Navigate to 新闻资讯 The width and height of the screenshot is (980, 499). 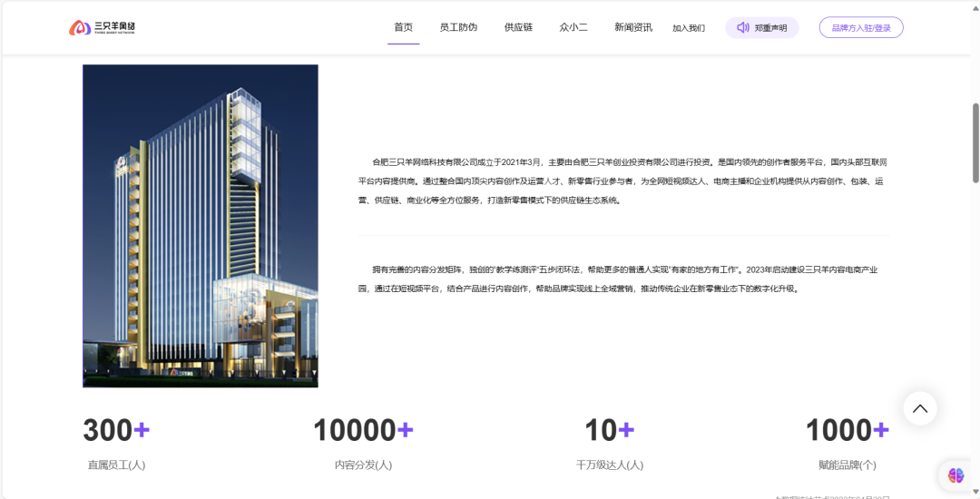[x=632, y=27]
